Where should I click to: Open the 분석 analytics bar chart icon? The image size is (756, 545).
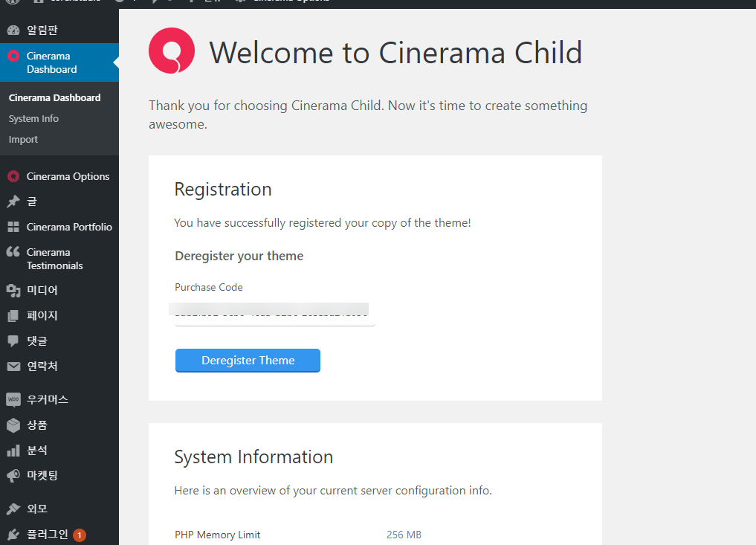[x=13, y=451]
